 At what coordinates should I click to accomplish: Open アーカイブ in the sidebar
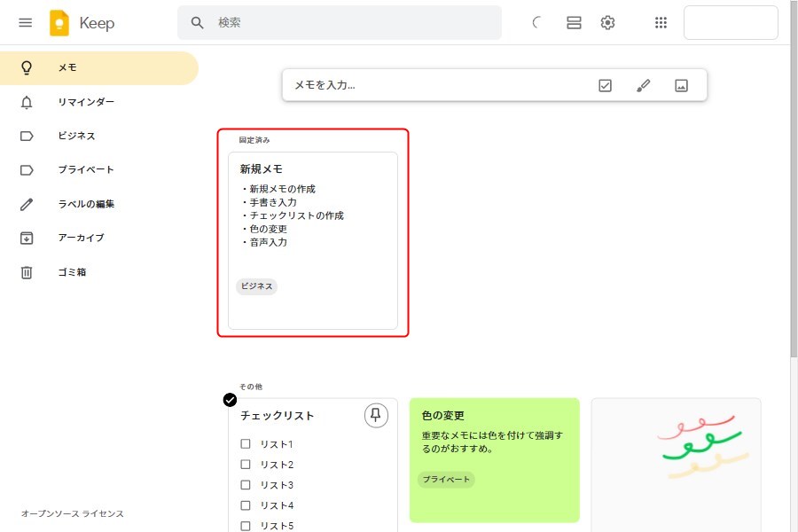(x=81, y=238)
